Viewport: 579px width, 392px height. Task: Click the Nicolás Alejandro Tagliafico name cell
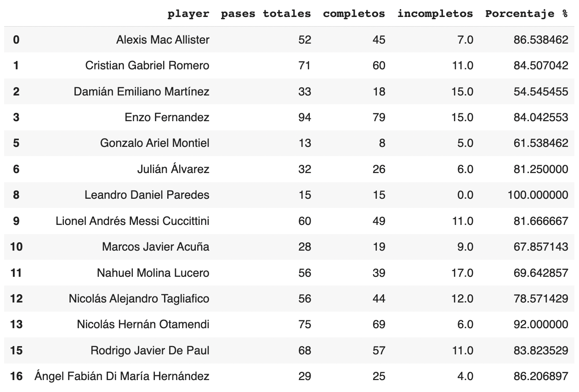point(139,299)
